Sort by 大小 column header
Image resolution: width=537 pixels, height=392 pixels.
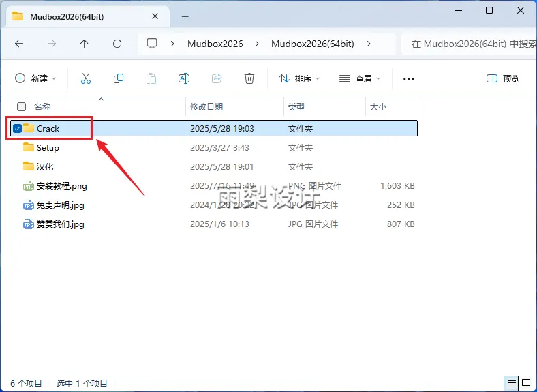click(378, 106)
